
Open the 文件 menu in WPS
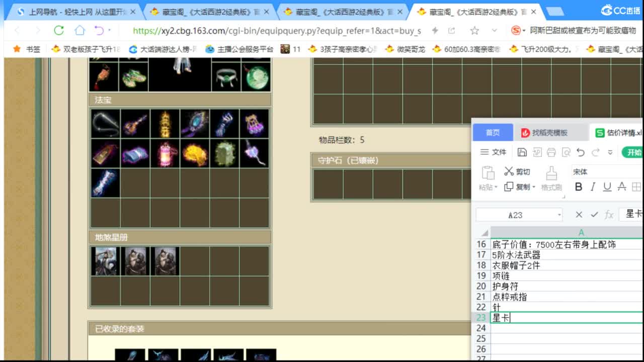pyautogui.click(x=493, y=152)
